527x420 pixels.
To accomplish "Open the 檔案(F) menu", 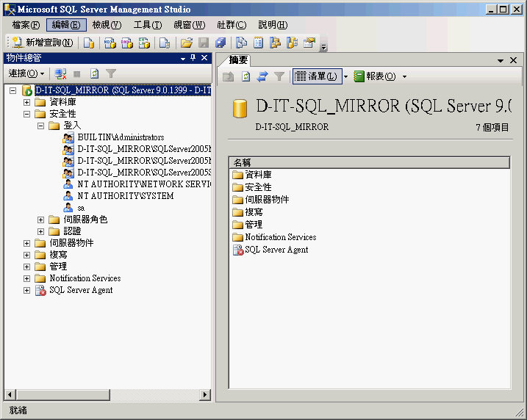I will tap(26, 25).
